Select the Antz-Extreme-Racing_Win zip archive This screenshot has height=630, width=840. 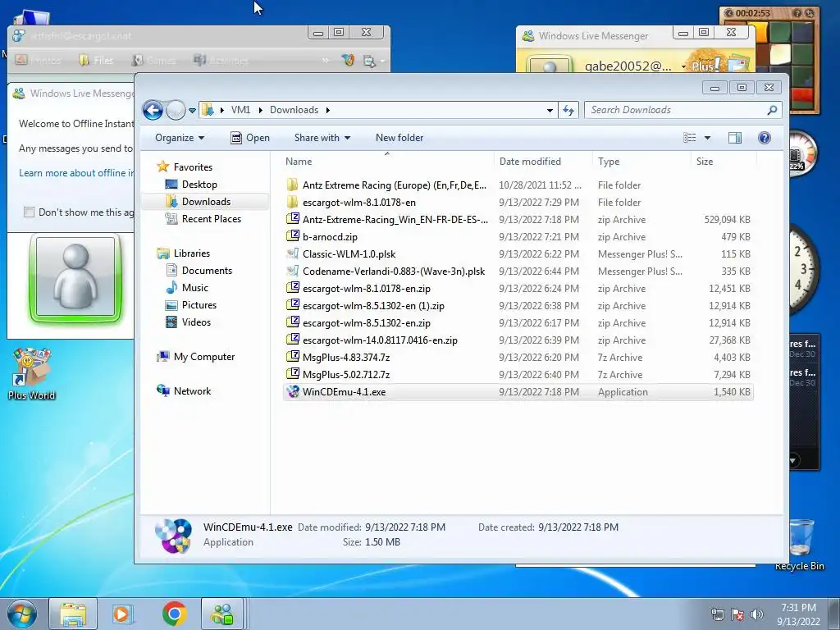point(518,220)
